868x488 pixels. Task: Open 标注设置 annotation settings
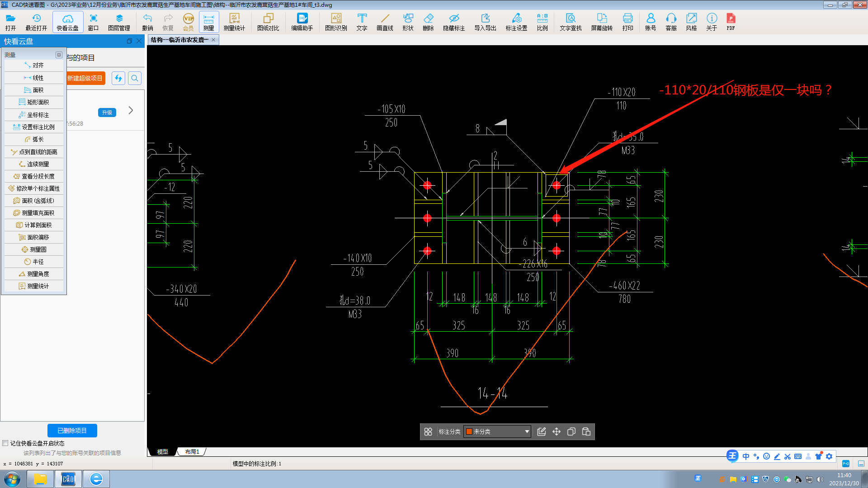tap(516, 22)
